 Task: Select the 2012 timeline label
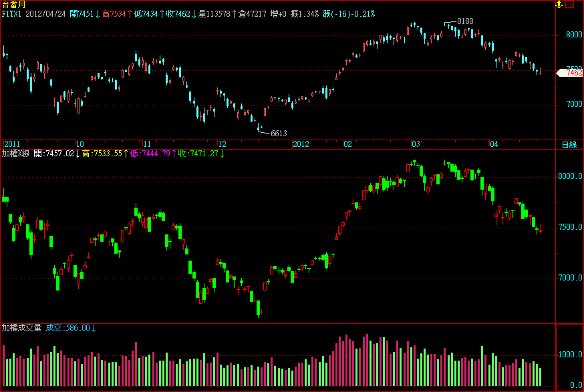click(x=301, y=144)
